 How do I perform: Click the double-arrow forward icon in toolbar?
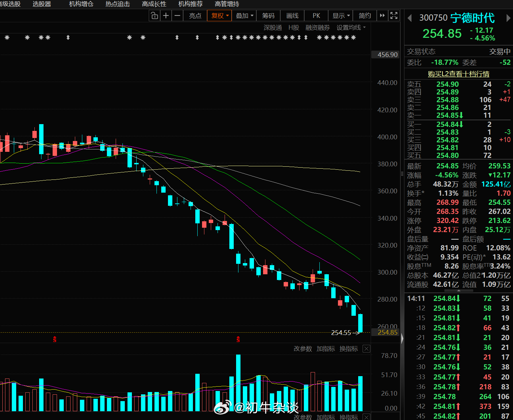tap(382, 16)
